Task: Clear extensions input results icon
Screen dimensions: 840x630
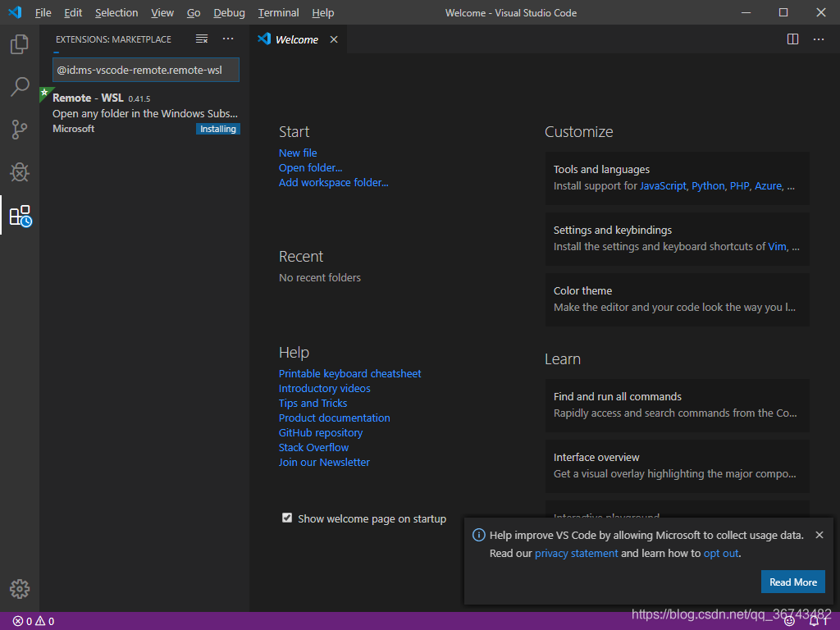Action: coord(202,39)
